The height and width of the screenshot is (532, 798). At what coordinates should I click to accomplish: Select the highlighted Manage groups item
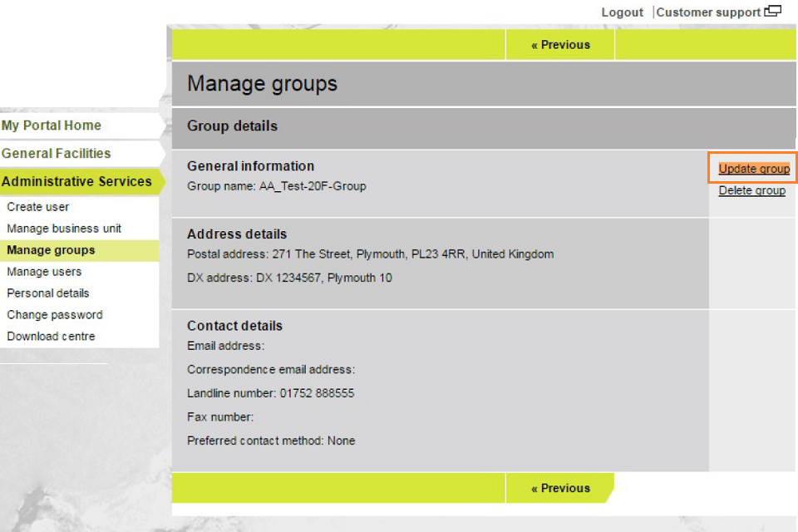pyautogui.click(x=51, y=250)
